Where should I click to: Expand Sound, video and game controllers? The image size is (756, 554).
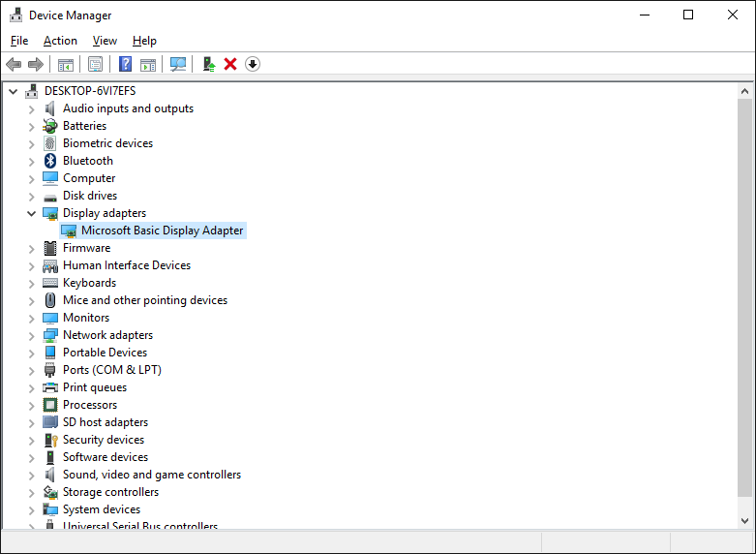(x=31, y=475)
